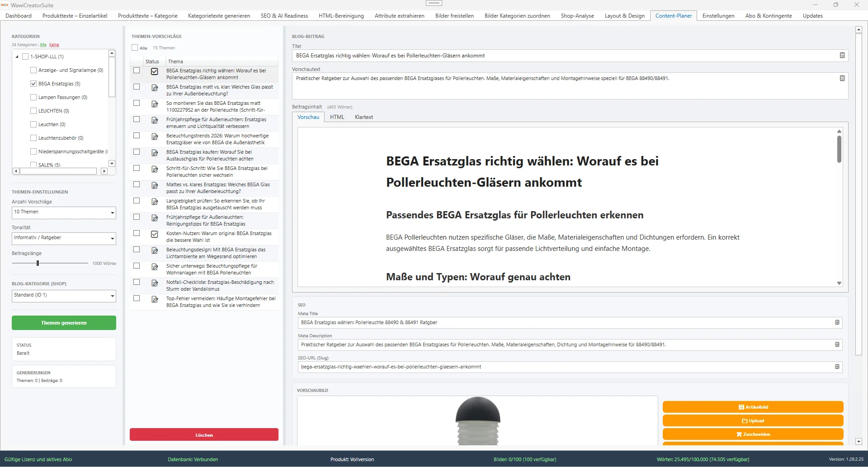
Task: Toggle the 'Alle' checkbox above the topic list
Action: point(134,47)
